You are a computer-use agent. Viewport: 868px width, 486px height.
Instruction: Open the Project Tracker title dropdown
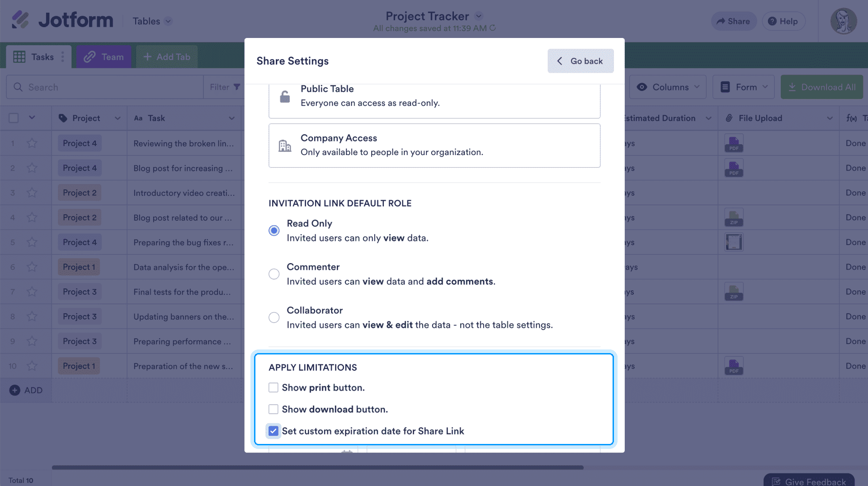(479, 16)
